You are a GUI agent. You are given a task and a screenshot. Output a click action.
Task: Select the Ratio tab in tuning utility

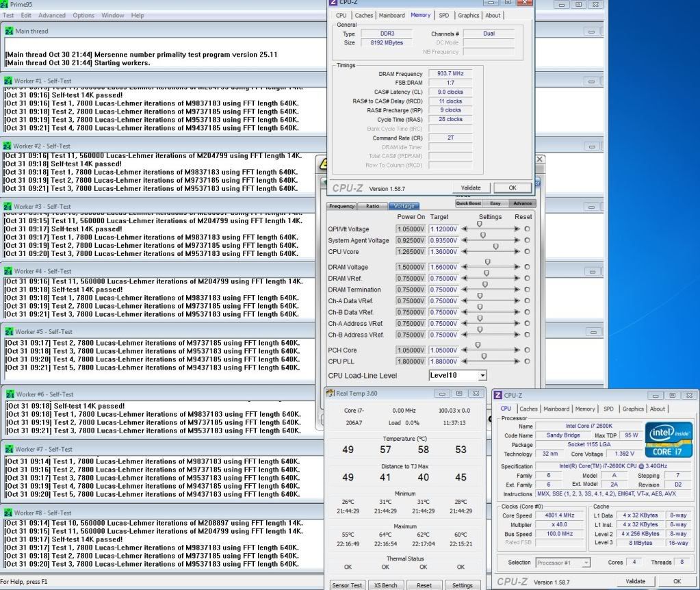click(373, 206)
